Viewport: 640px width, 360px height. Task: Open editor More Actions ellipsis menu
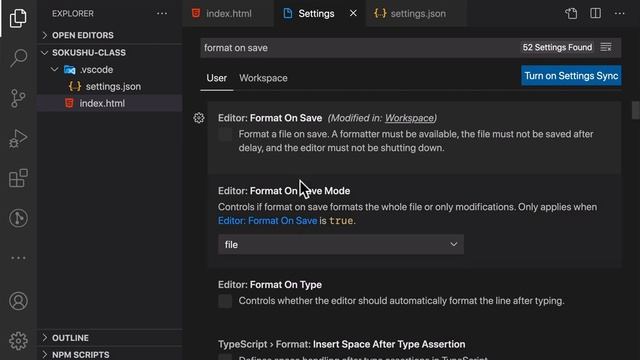[620, 13]
